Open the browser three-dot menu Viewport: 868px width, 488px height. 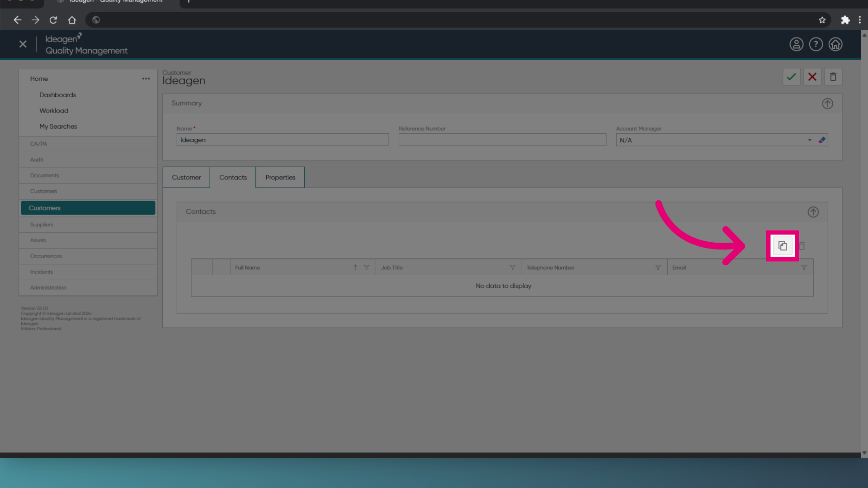click(x=860, y=20)
